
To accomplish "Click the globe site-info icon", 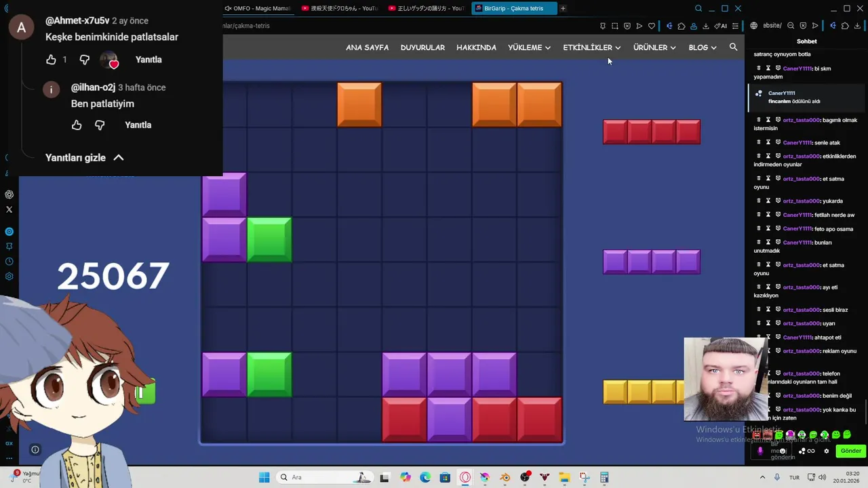I will pyautogui.click(x=753, y=26).
